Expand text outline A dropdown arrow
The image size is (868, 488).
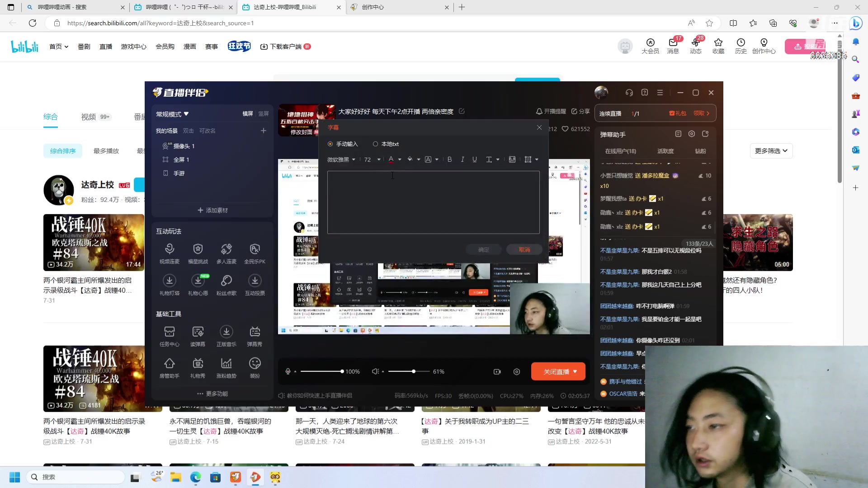[437, 159]
